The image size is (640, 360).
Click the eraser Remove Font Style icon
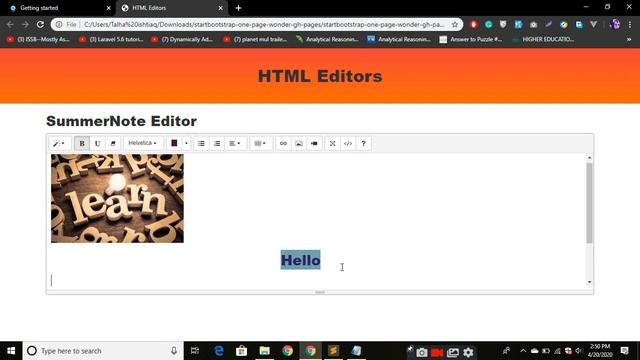point(113,143)
